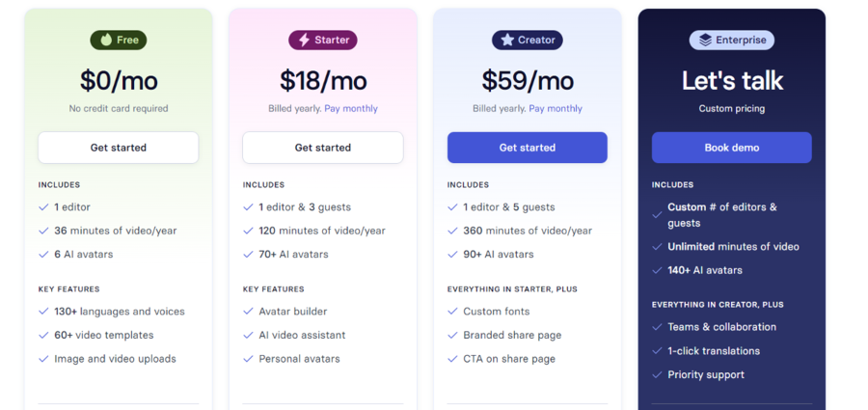Viewport: 868px width, 410px height.
Task: Switch Starter plan to Pay monthly
Action: click(351, 109)
